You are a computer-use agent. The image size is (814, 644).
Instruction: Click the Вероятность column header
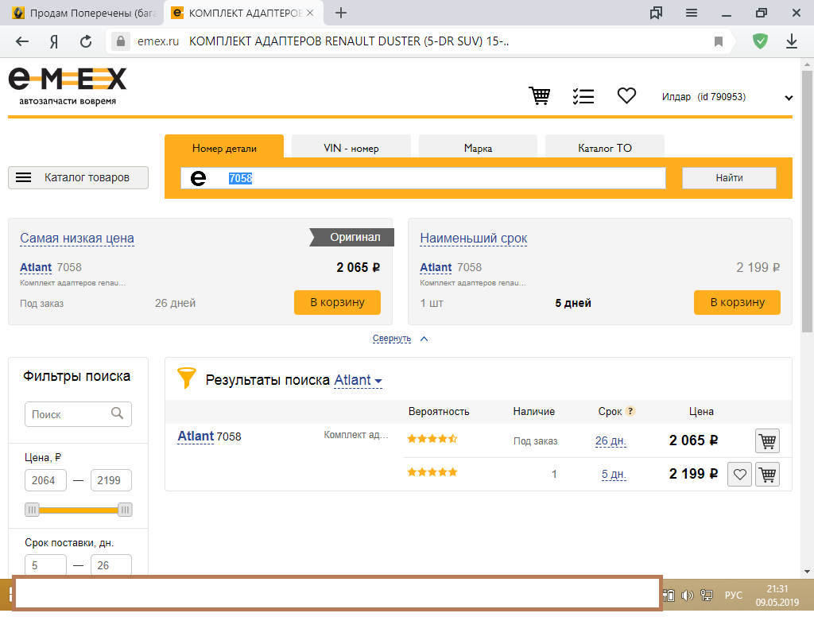click(x=439, y=411)
